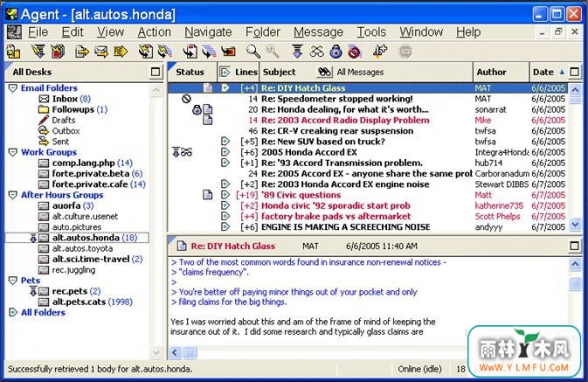This screenshot has height=382, width=588.
Task: Click the toolbar icon with a plus sign
Action: [x=380, y=52]
